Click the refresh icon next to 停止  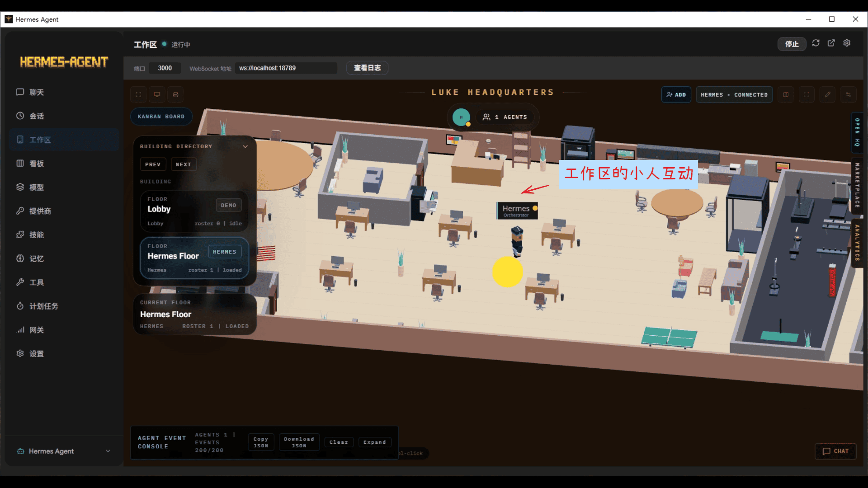click(x=816, y=43)
